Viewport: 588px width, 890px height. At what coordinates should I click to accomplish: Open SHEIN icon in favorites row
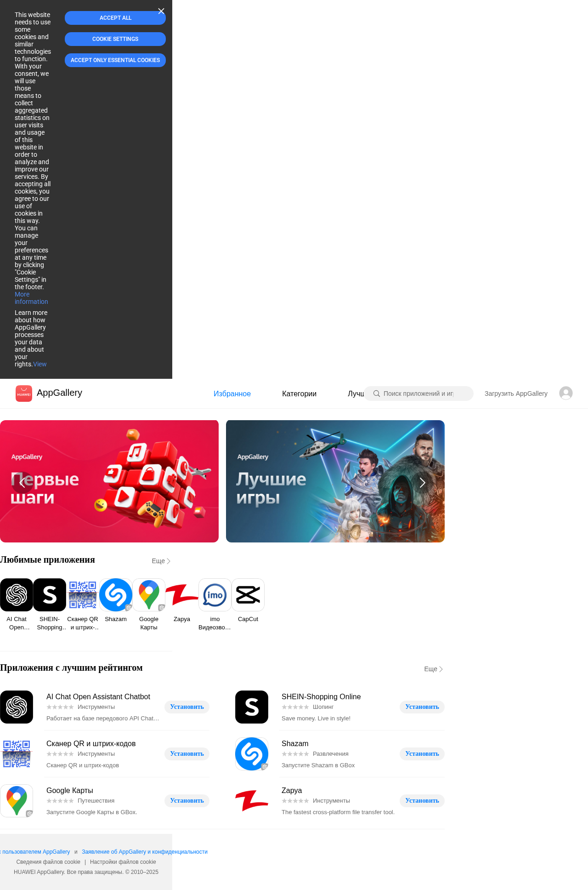pos(50,595)
